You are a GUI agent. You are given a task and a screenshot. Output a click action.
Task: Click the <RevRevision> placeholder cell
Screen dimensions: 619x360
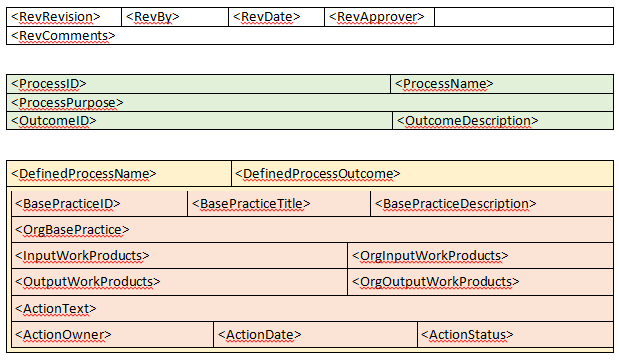pyautogui.click(x=64, y=17)
